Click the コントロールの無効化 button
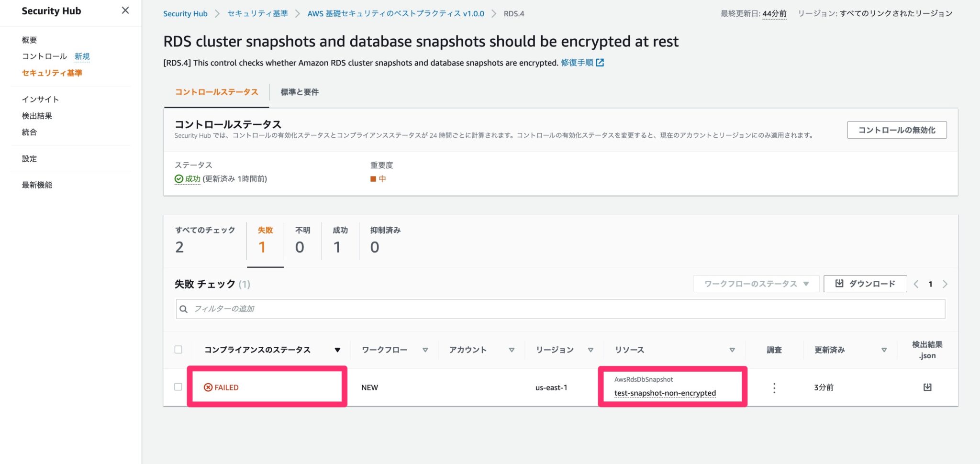This screenshot has width=980, height=464. coord(897,130)
